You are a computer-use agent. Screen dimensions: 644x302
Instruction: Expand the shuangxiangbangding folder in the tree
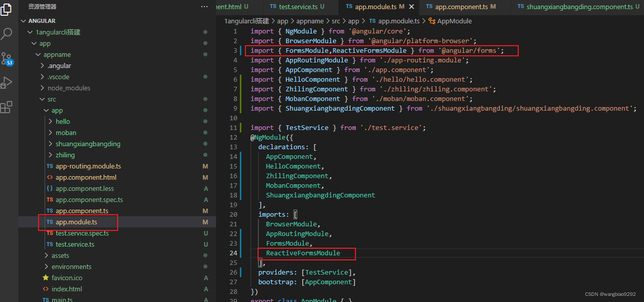[x=88, y=144]
